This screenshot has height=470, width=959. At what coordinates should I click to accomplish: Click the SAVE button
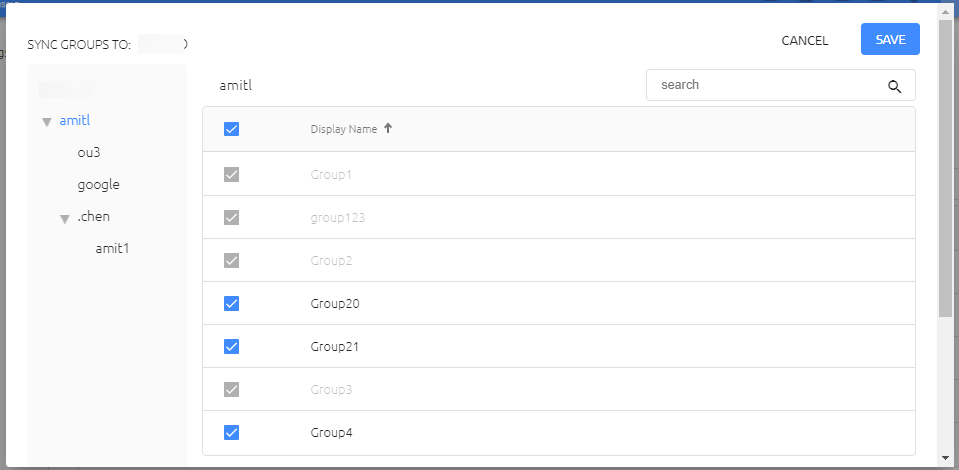(x=890, y=39)
